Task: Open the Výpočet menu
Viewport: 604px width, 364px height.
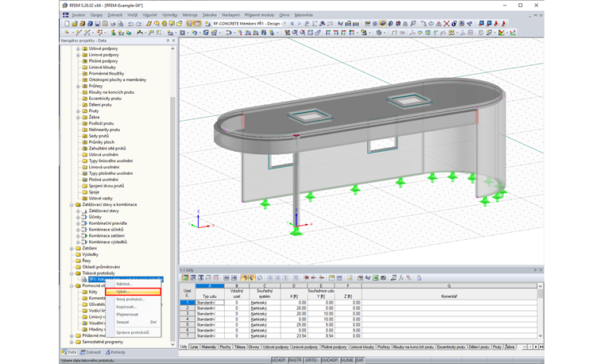Action: click(x=149, y=14)
